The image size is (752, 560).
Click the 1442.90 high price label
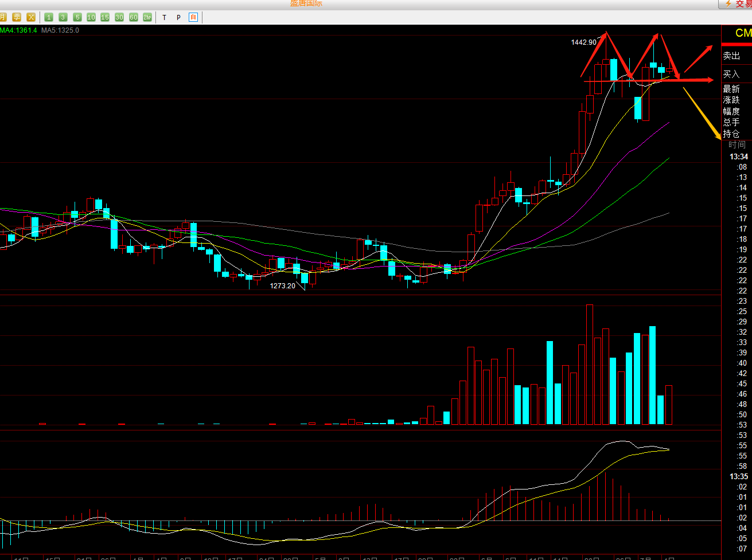pos(583,42)
